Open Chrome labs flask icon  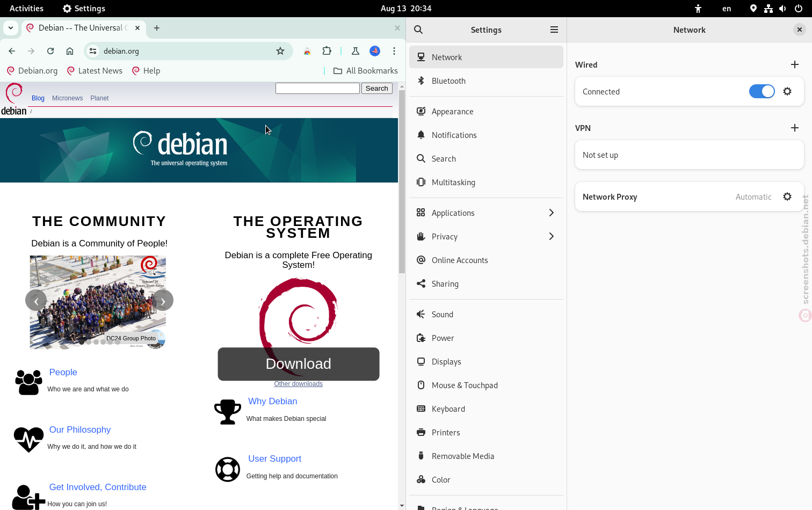355,51
